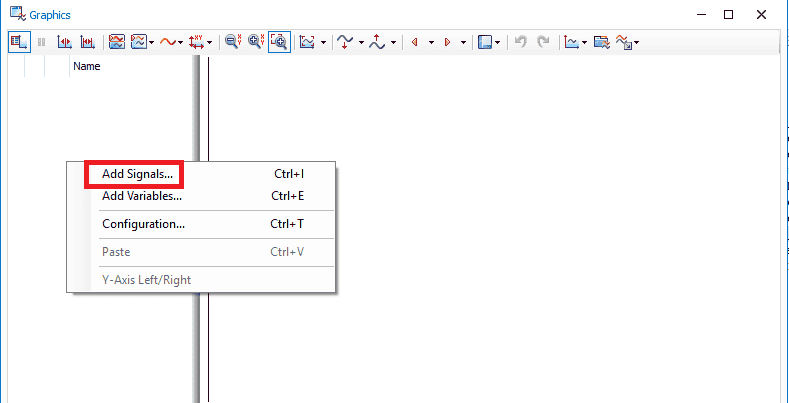Screen dimensions: 789x403
Task: Click the single measurement cursor icon
Action: click(x=64, y=42)
